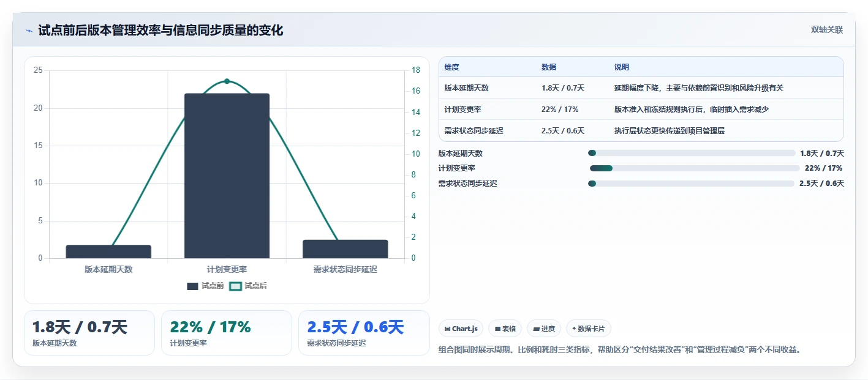The image size is (868, 380).
Task: Open the 22% / 17% data card
Action: click(x=227, y=333)
